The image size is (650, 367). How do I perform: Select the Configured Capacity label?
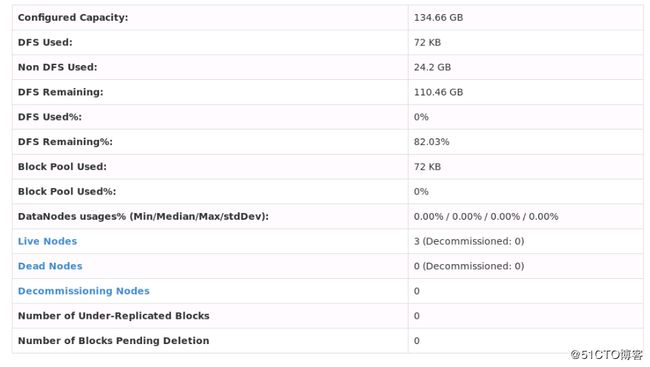(x=73, y=18)
